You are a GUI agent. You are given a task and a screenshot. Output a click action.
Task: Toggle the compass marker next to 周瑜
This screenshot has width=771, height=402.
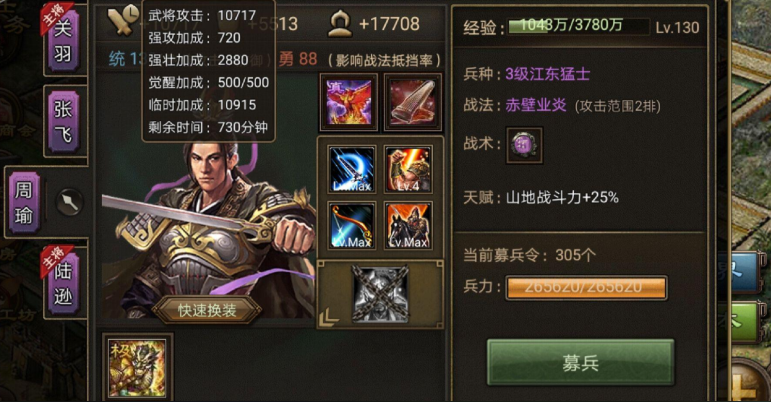[x=69, y=202]
